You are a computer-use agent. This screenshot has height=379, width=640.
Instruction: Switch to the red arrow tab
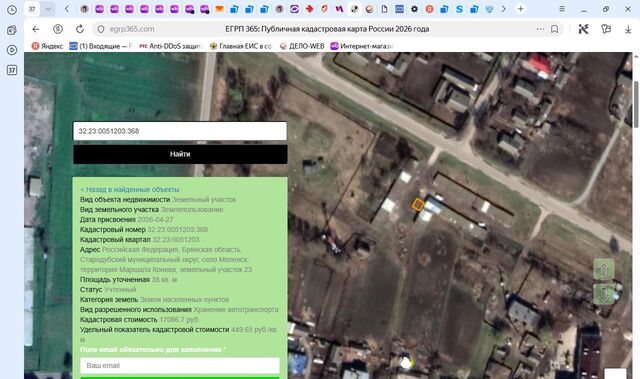tap(310, 9)
